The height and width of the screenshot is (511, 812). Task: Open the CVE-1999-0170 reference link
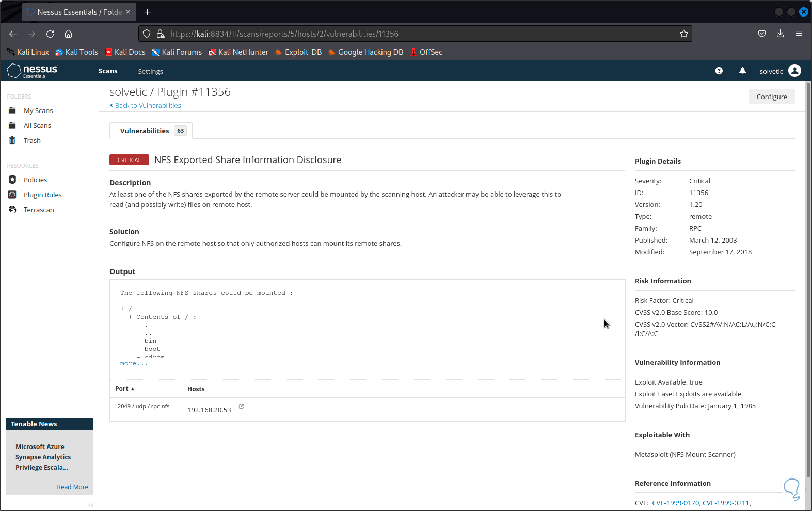675,503
